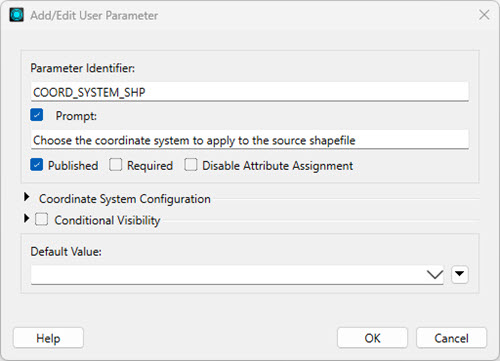Screen dimensions: 500x361
Task: Click the Coordinate System Configuration heading text
Action: [125, 199]
